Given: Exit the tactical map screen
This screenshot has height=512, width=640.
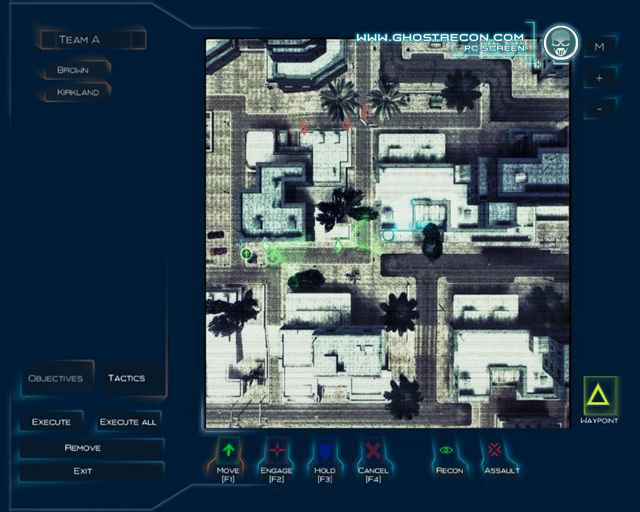Looking at the screenshot, I should (x=83, y=470).
